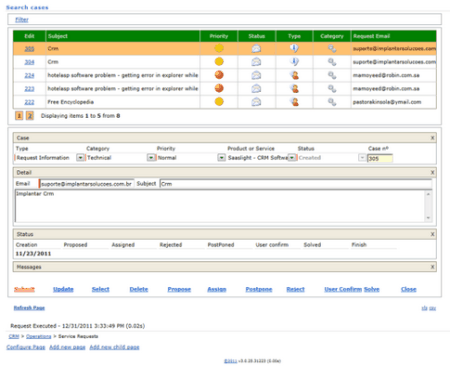Click category magnifier icon in case 305 row
The height and width of the screenshot is (366, 450).
[332, 49]
